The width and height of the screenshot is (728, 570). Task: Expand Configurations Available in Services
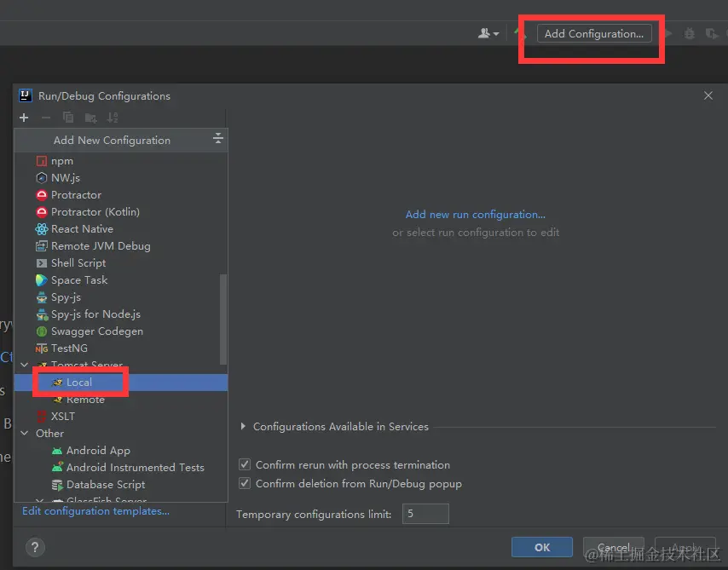point(243,426)
